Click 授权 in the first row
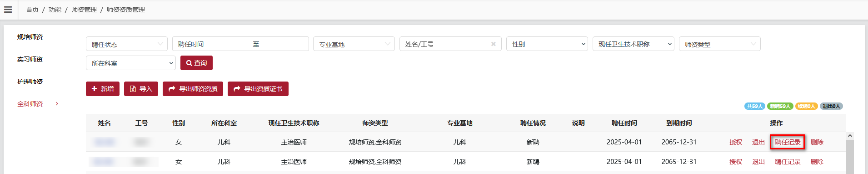Image resolution: width=868 pixels, height=174 pixels. tap(736, 142)
